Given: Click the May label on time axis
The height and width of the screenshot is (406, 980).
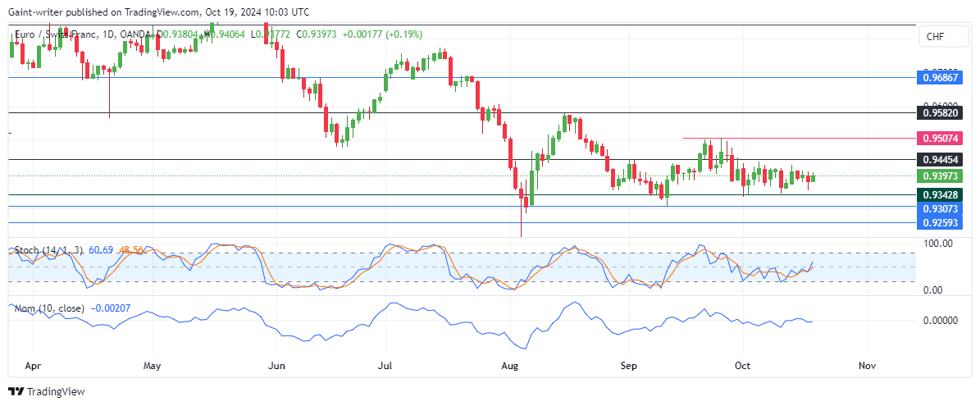Looking at the screenshot, I should (x=153, y=366).
